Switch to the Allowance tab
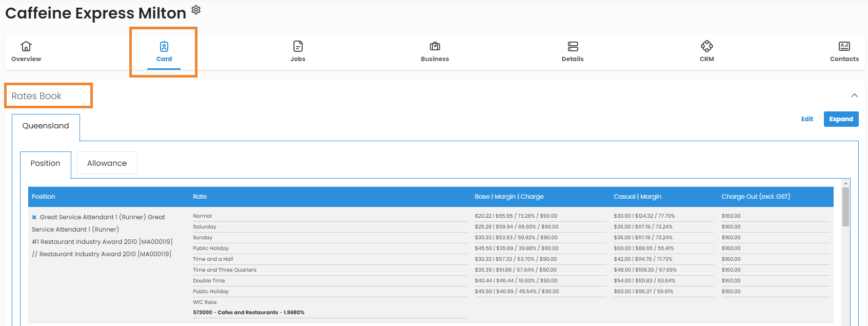Image resolution: width=868 pixels, height=326 pixels. [107, 163]
